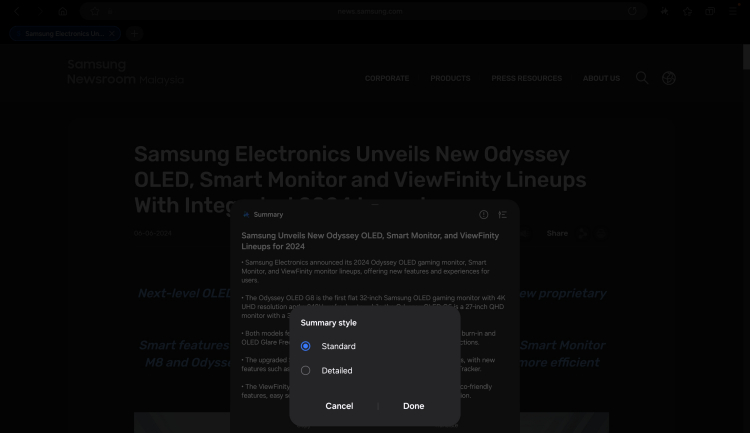Click the article Share label
The height and width of the screenshot is (433, 750).
557,233
